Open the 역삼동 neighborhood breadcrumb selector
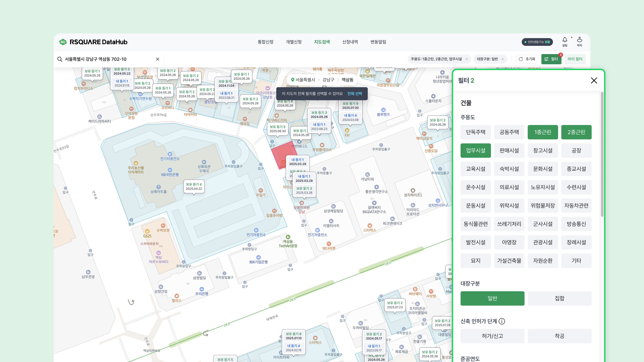This screenshot has width=644, height=362. click(x=347, y=80)
